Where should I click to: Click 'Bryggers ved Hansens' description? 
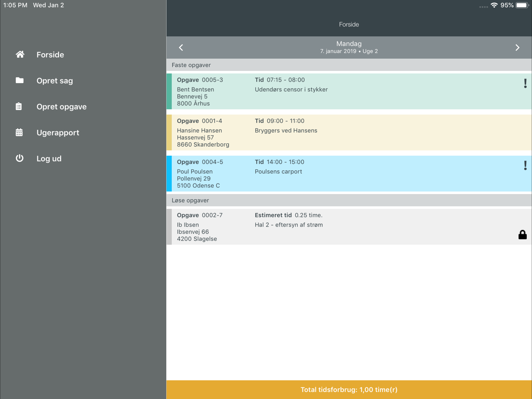point(286,130)
